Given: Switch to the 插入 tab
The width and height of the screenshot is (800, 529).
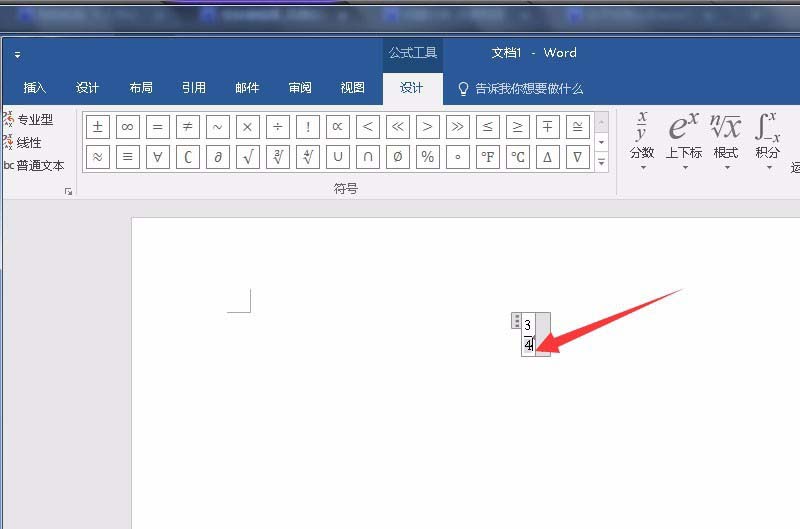Looking at the screenshot, I should tap(35, 88).
